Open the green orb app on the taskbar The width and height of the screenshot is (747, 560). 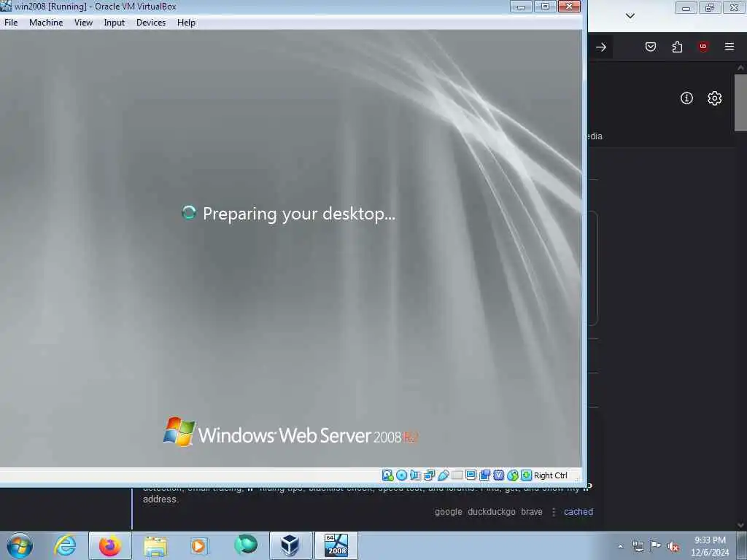pyautogui.click(x=245, y=545)
